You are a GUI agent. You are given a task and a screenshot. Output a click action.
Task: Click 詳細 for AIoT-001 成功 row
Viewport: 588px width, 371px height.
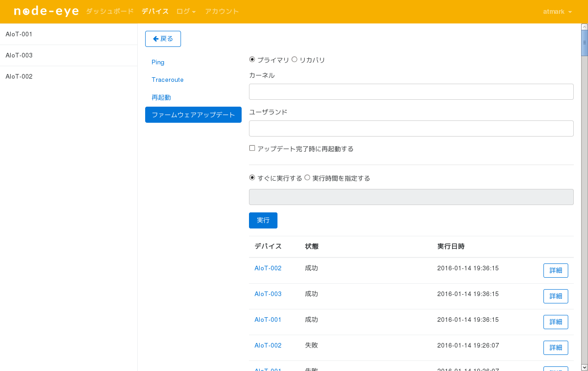pos(556,322)
